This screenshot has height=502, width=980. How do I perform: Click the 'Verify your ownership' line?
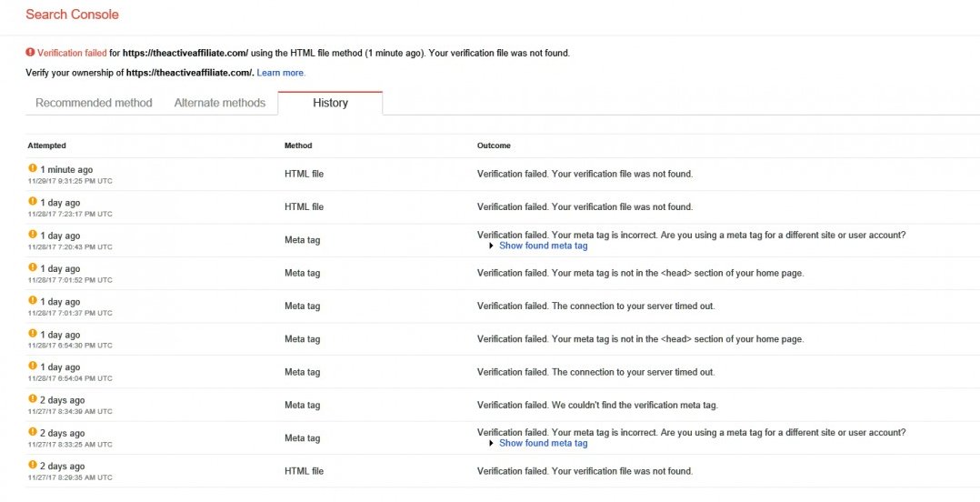[140, 73]
